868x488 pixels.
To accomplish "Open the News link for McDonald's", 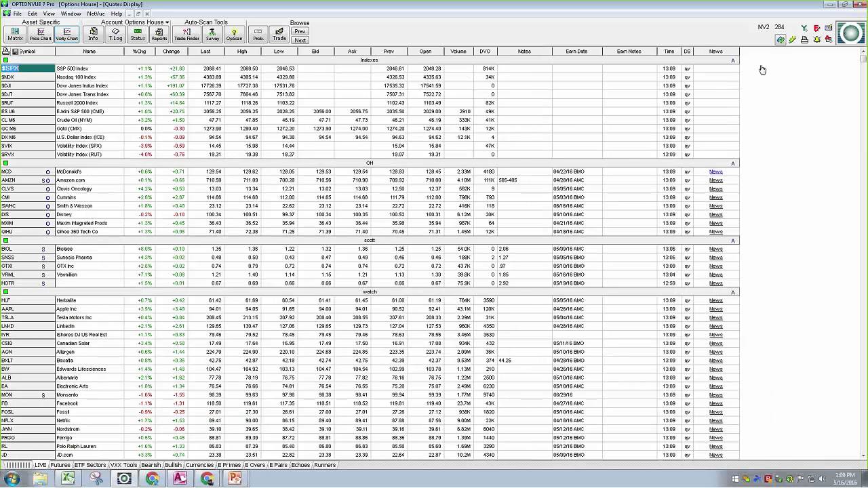I will click(x=715, y=172).
